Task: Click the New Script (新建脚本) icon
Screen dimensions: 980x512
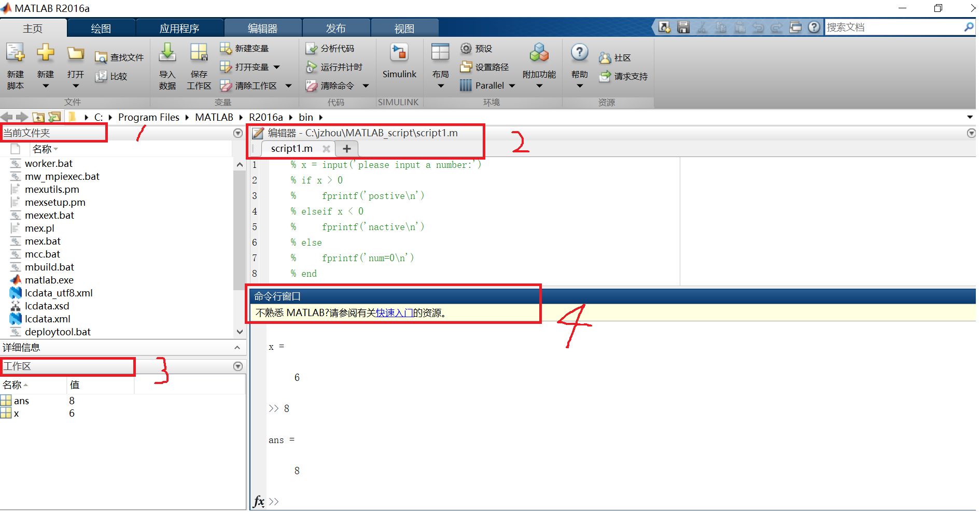Action: point(15,52)
